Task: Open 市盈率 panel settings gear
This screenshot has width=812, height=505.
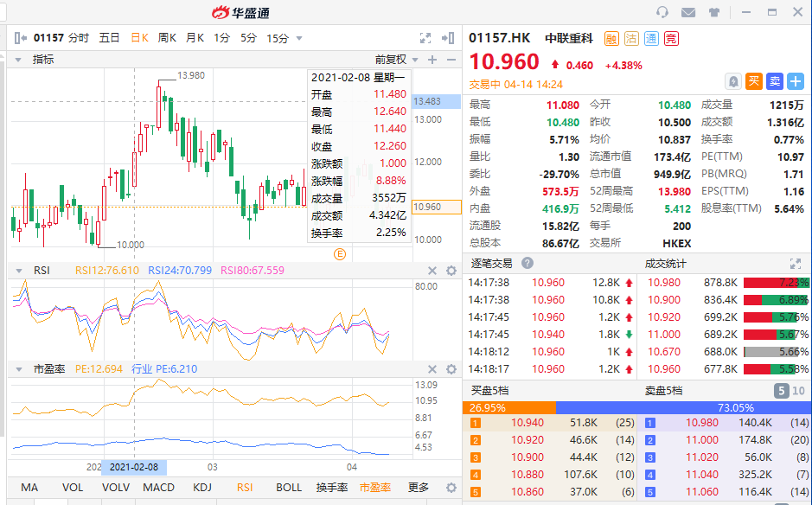Action: point(451,368)
